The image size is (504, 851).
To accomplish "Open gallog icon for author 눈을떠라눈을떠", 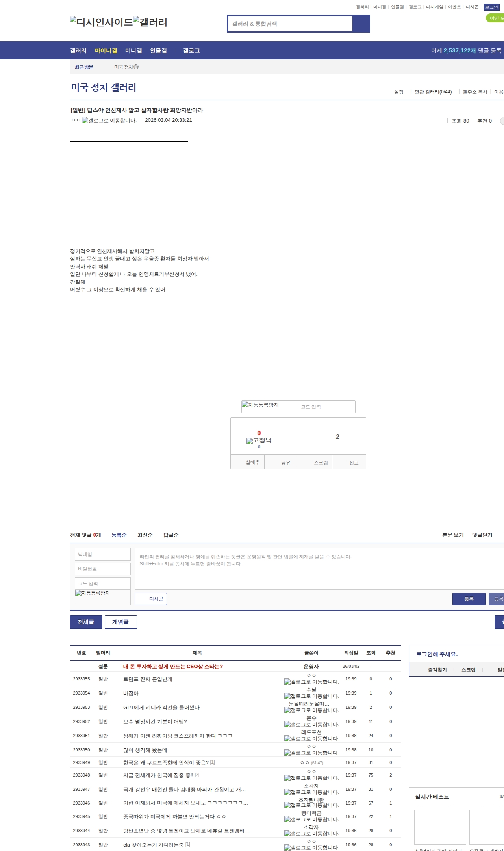I will click(x=311, y=710).
